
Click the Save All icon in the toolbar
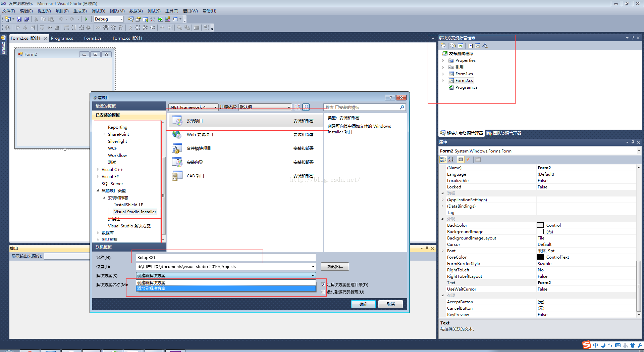(x=26, y=19)
